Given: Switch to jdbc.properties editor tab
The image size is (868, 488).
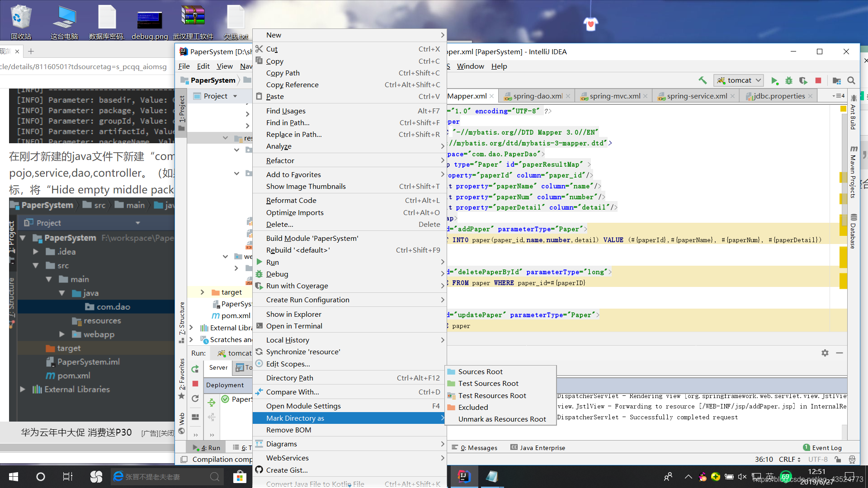Looking at the screenshot, I should click(778, 96).
